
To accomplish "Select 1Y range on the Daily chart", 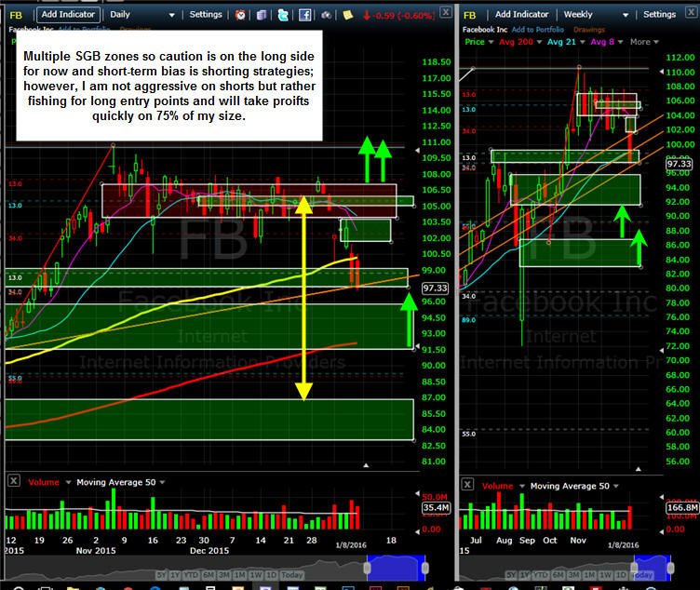I will tap(175, 575).
